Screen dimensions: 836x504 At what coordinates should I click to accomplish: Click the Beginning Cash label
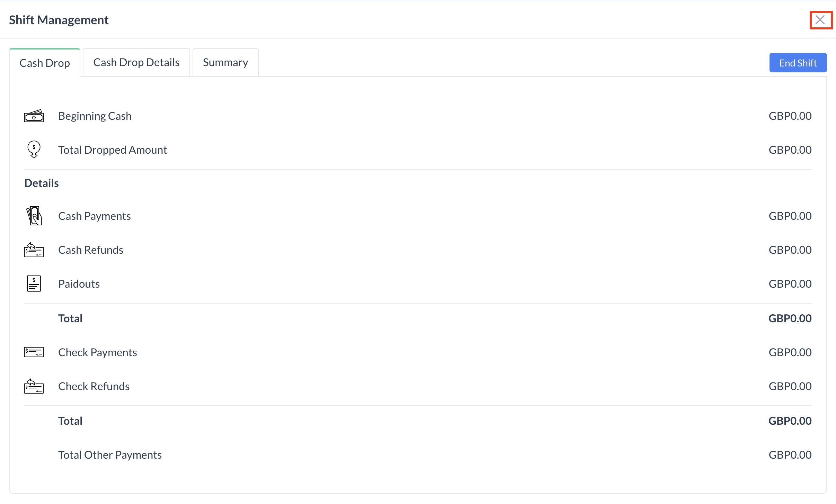coord(95,116)
